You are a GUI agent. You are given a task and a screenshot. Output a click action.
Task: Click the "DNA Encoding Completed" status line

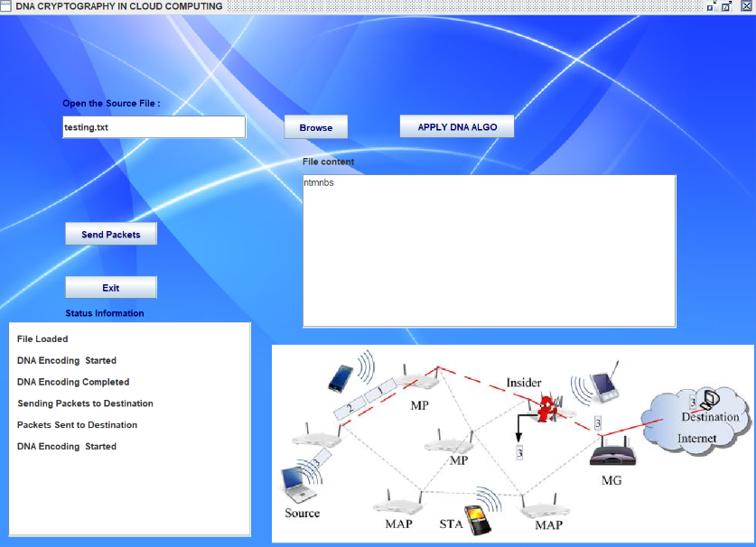click(73, 382)
